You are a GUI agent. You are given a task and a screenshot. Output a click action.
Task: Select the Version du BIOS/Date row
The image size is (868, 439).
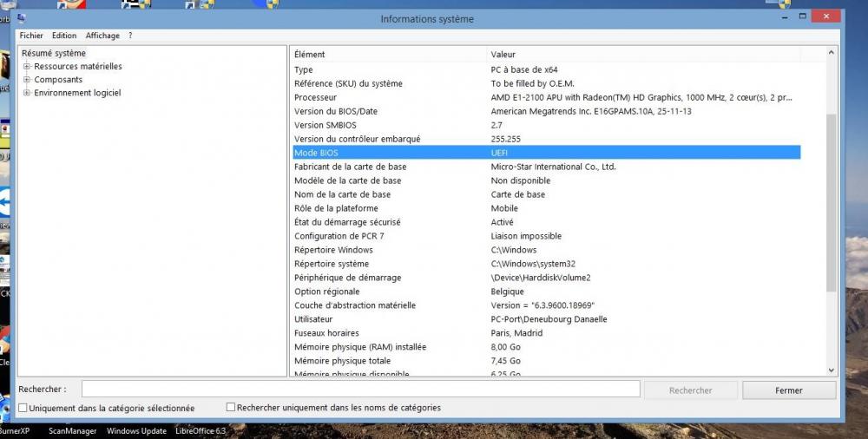[x=546, y=111]
